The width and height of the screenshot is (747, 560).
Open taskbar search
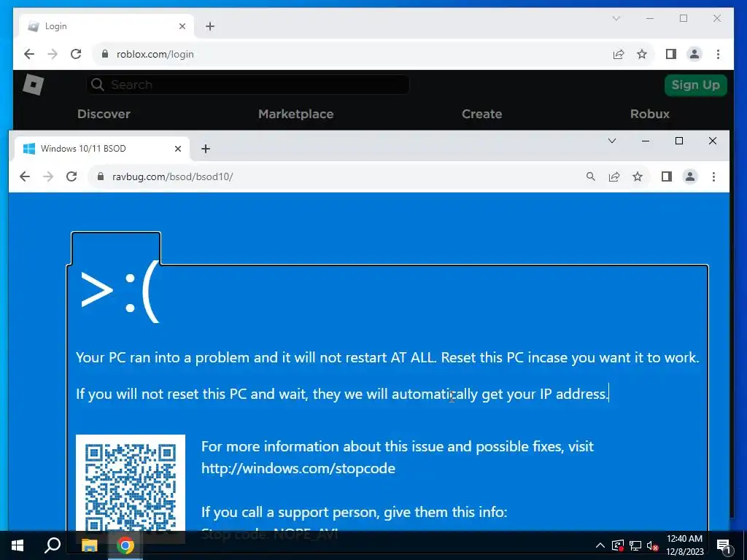pyautogui.click(x=53, y=545)
